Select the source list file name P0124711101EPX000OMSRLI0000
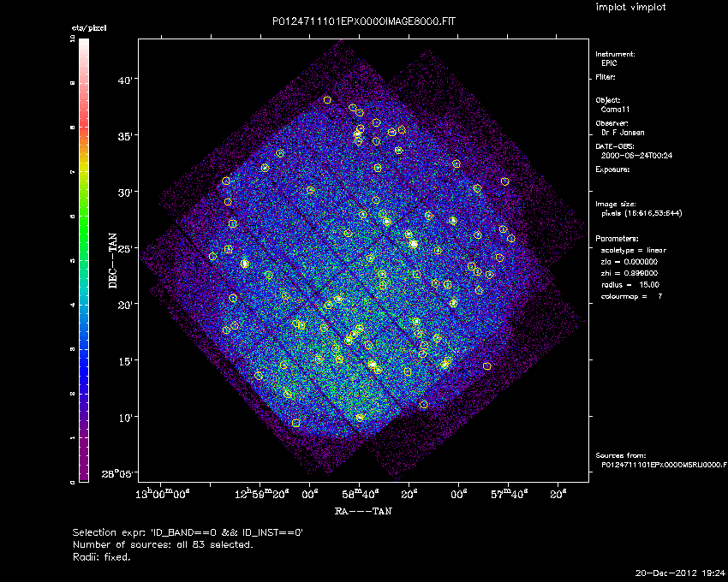This screenshot has width=728, height=582. [664, 465]
